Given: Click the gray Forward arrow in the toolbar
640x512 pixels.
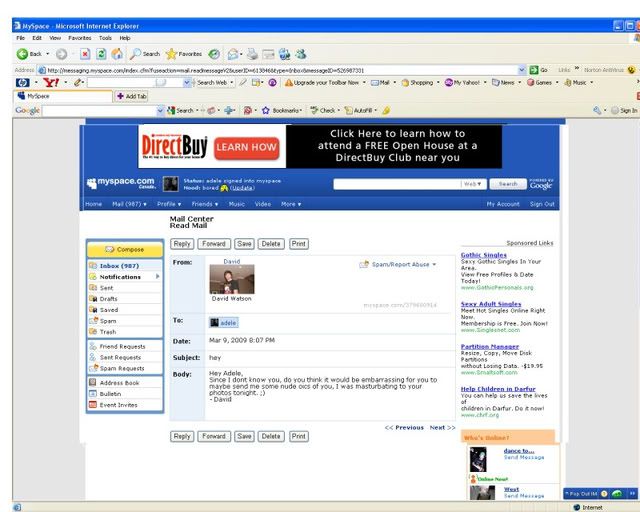Looking at the screenshot, I should 61,54.
